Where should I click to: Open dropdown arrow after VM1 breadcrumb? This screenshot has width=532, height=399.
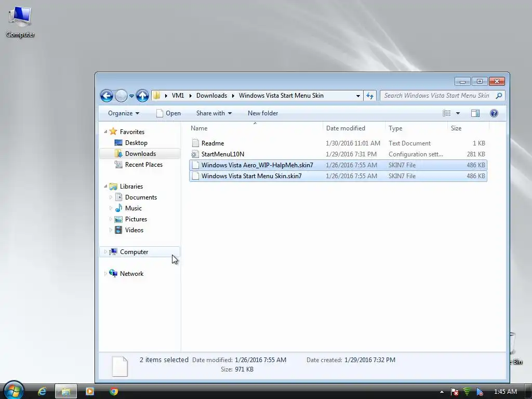point(190,96)
